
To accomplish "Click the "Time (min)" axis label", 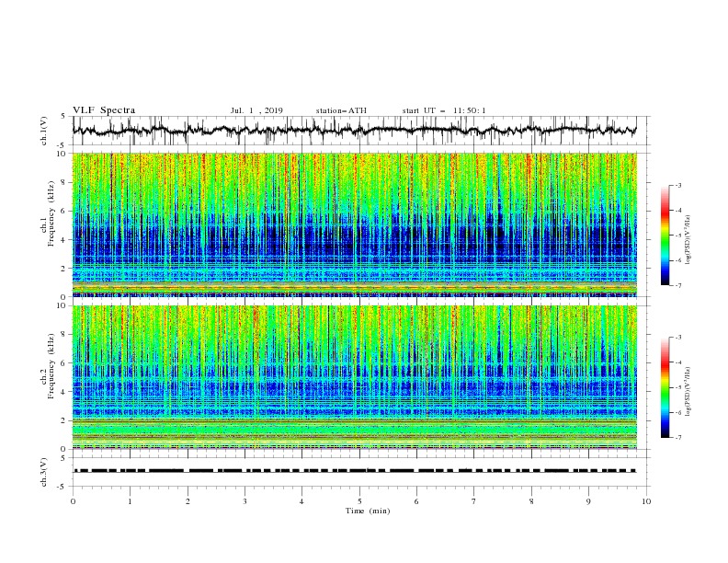I will [x=368, y=511].
